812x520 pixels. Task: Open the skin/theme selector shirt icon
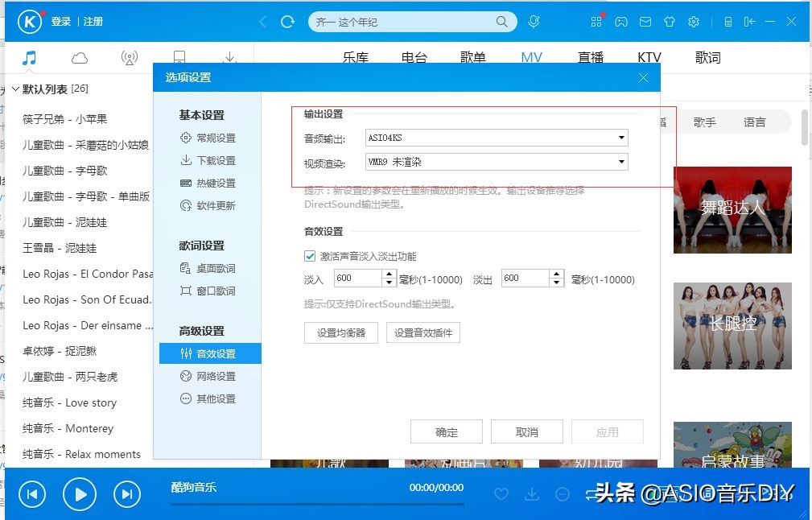(x=670, y=22)
